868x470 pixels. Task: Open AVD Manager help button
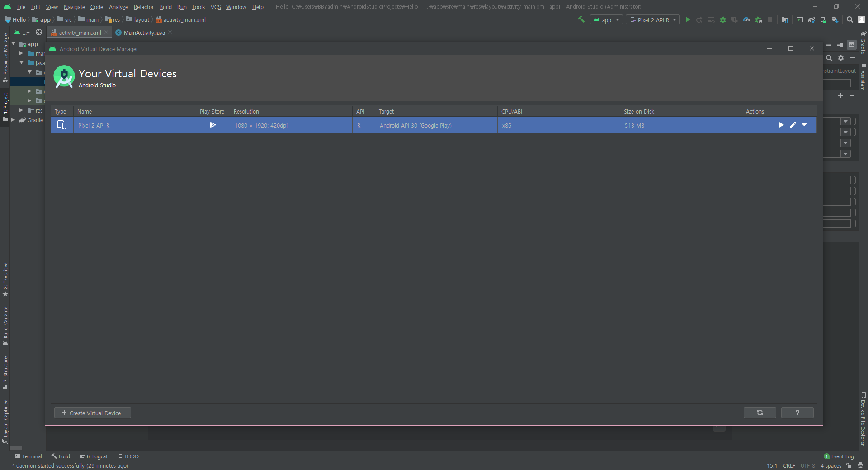[x=797, y=413]
